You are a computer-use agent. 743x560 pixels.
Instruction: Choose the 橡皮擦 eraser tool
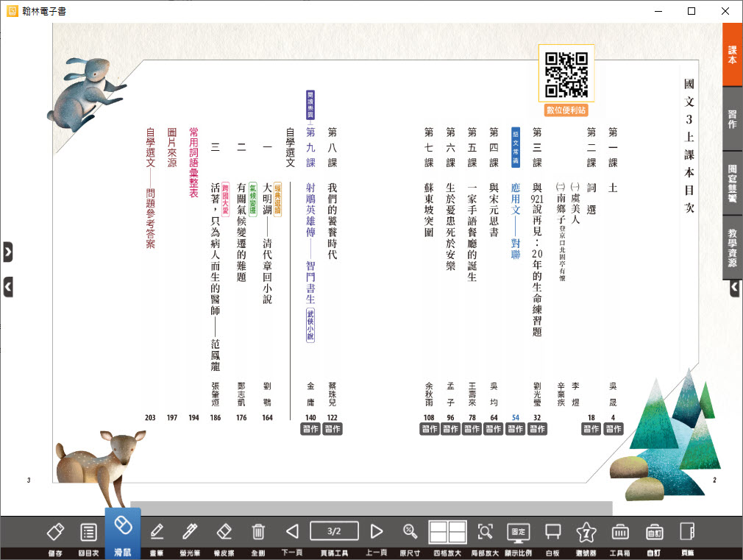point(224,532)
